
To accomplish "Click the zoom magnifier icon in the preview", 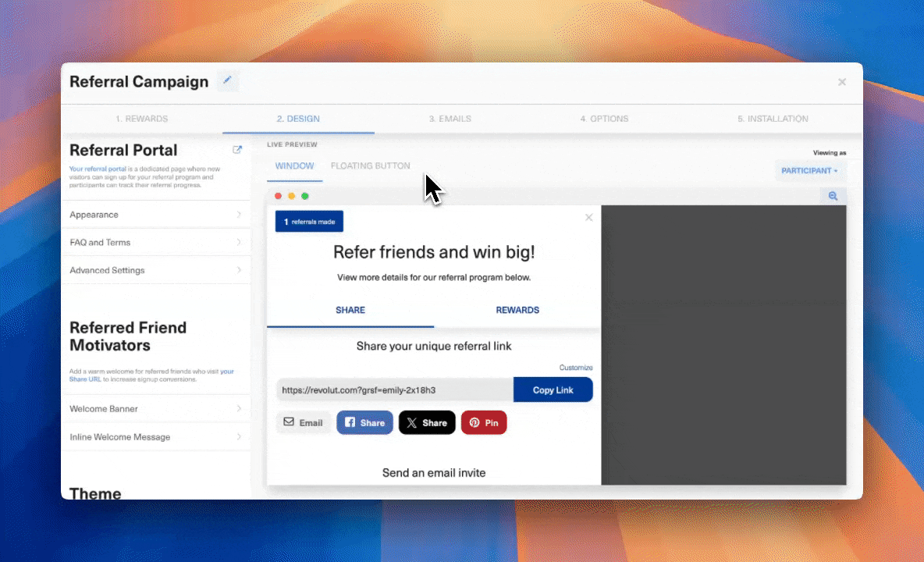I will (x=833, y=196).
